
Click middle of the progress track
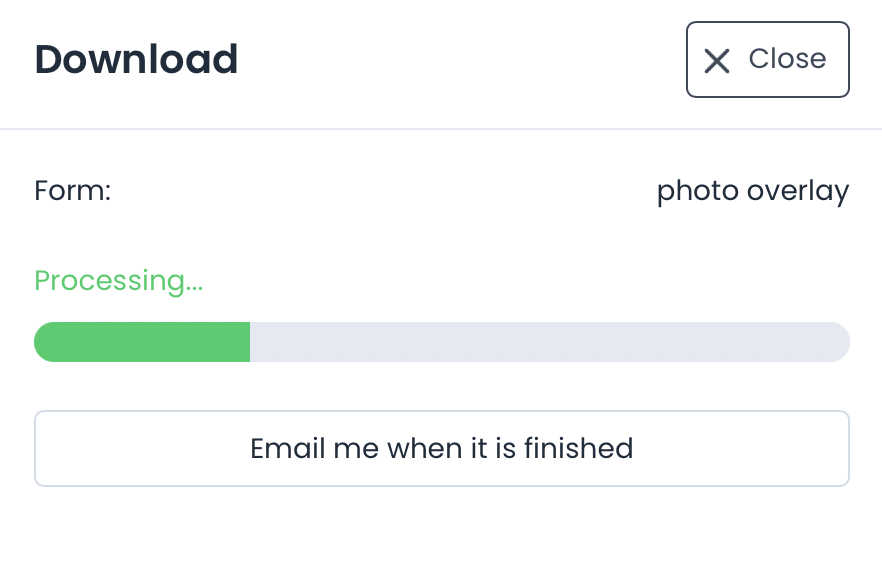[442, 342]
